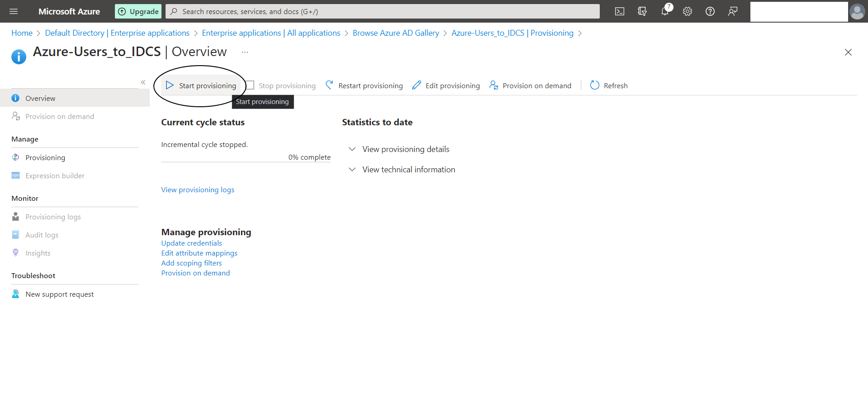The height and width of the screenshot is (403, 868).
Task: Collapse the left navigation pane
Action: [143, 82]
